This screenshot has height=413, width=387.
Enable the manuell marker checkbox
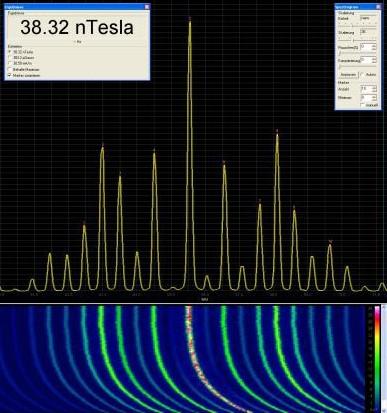point(363,105)
